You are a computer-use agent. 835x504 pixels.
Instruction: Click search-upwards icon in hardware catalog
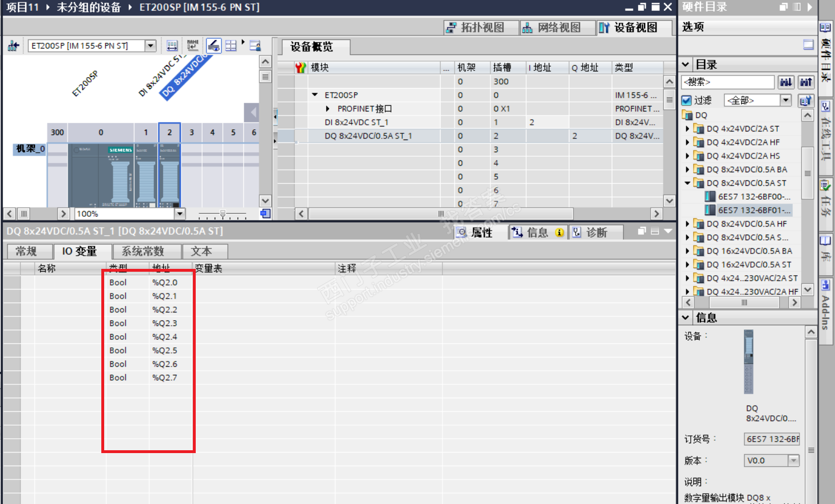806,82
